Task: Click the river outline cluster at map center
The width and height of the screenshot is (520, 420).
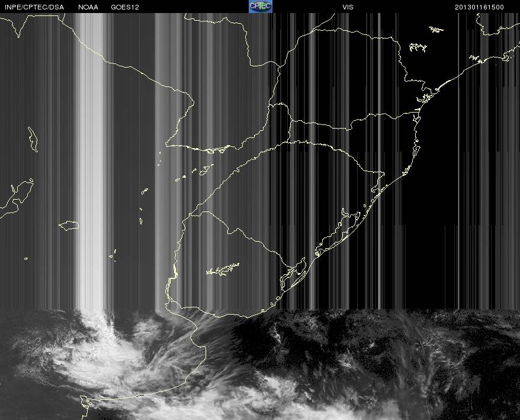Action: (x=204, y=169)
